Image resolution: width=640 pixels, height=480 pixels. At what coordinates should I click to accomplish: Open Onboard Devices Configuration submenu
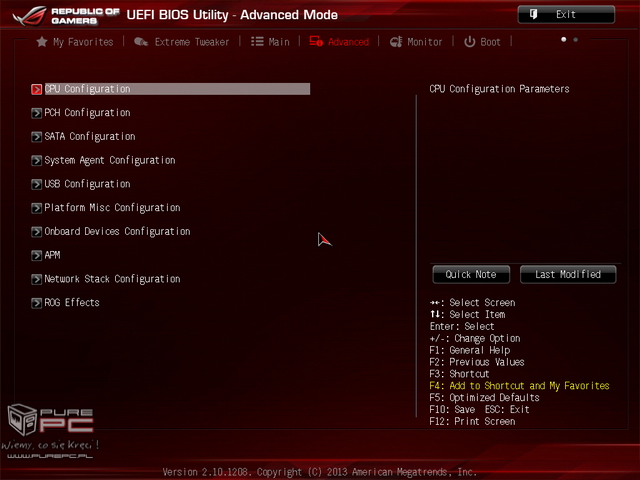tap(117, 231)
